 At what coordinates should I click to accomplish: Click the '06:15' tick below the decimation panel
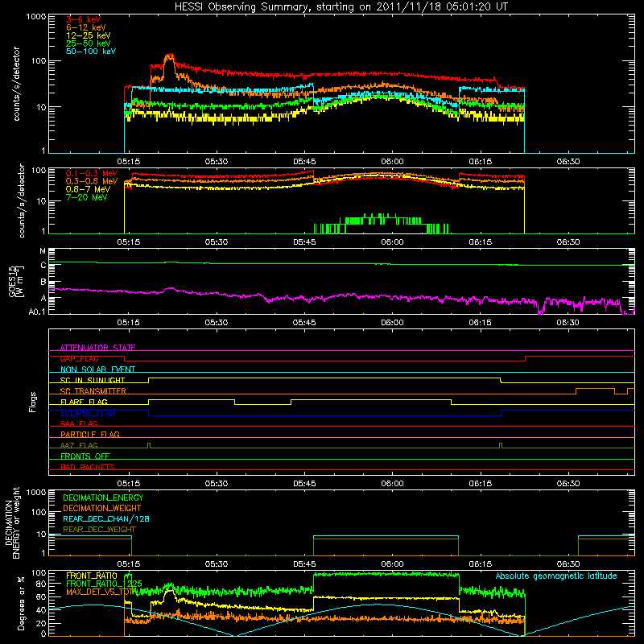pos(480,564)
